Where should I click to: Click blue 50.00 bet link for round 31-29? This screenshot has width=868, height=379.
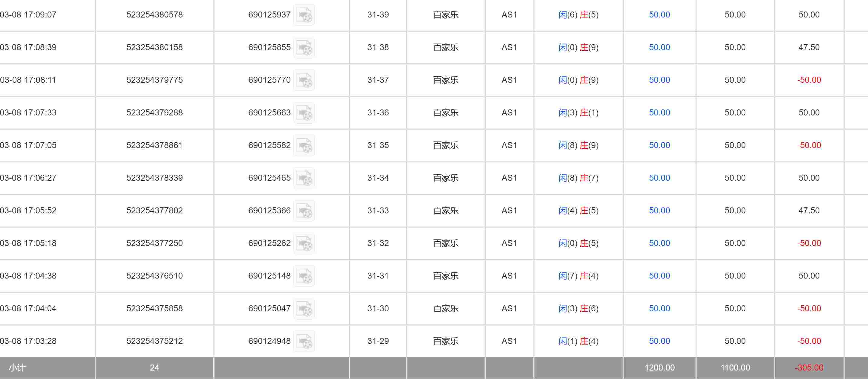click(659, 341)
